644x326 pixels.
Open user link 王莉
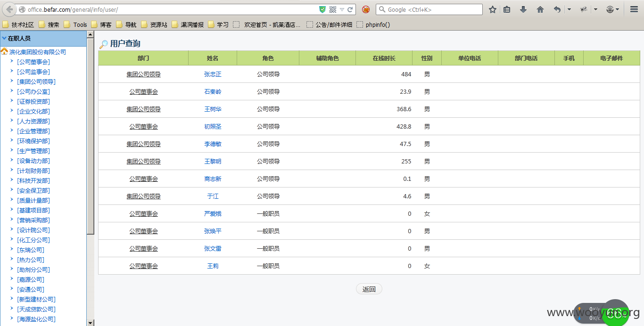coord(213,266)
